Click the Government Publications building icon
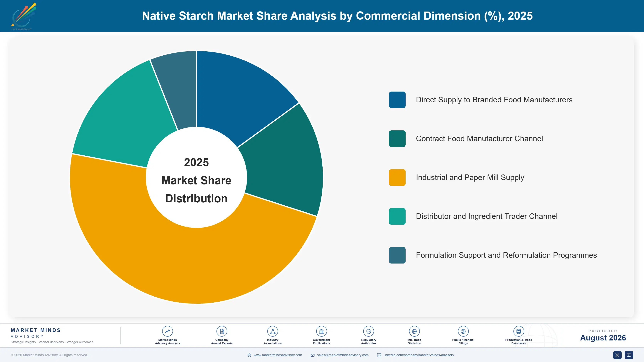 (321, 331)
